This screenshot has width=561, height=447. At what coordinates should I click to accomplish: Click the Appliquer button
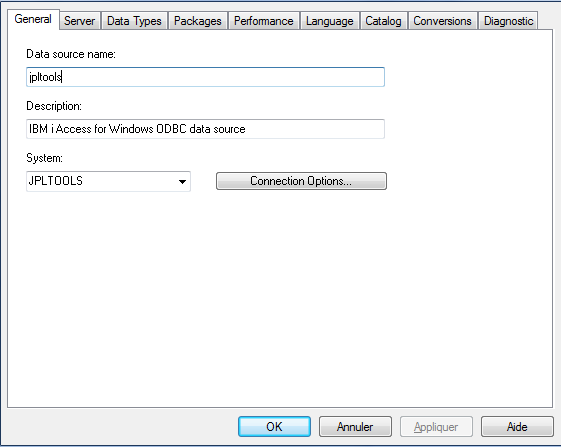[x=436, y=427]
